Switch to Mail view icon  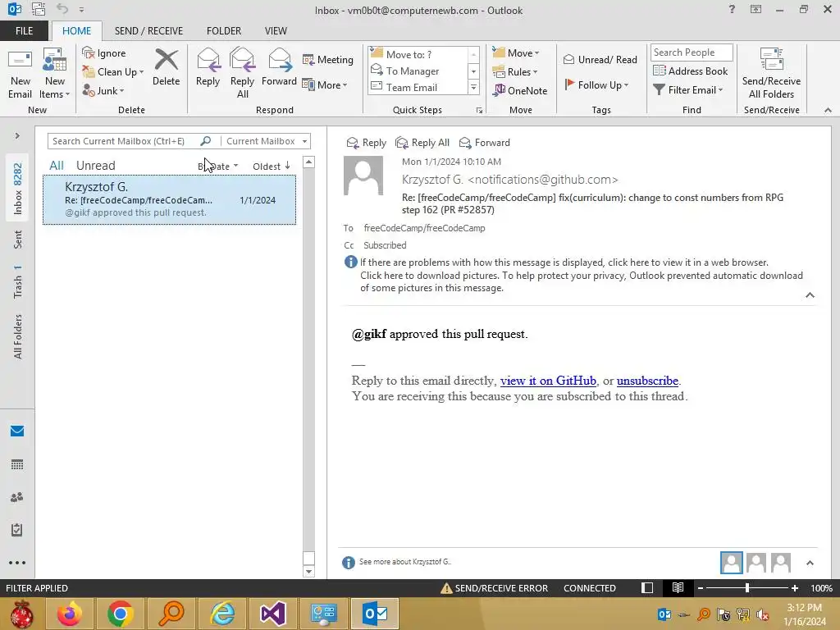17,431
